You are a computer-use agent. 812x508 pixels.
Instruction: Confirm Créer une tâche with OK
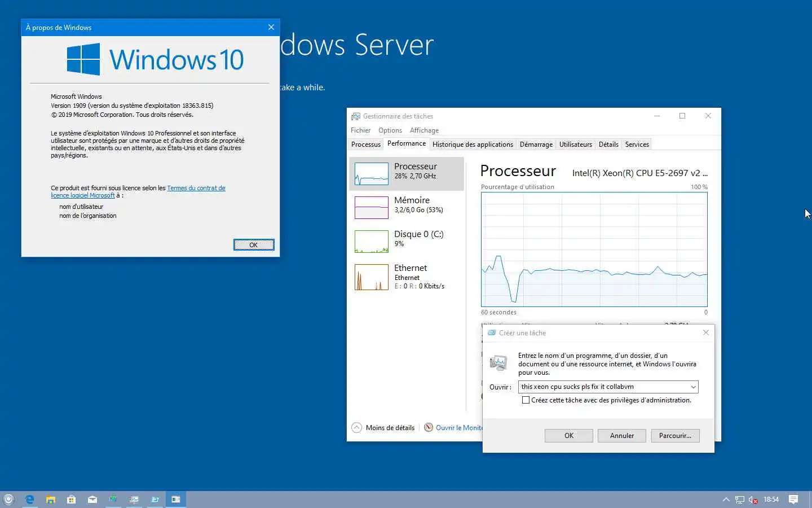(569, 436)
